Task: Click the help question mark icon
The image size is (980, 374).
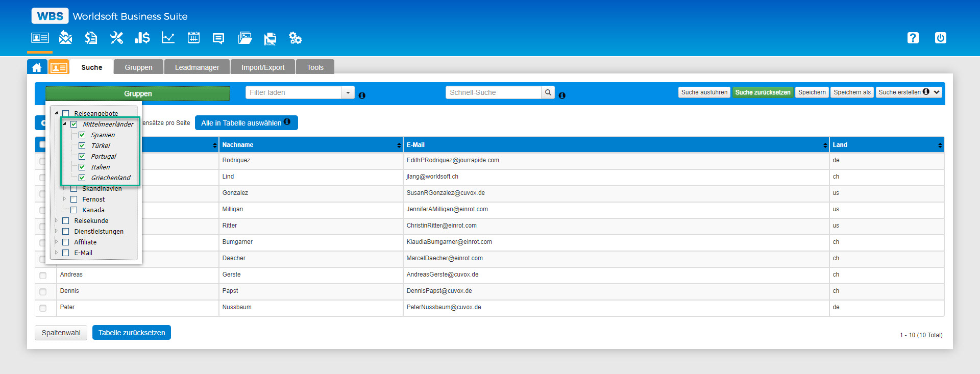Action: click(x=913, y=38)
